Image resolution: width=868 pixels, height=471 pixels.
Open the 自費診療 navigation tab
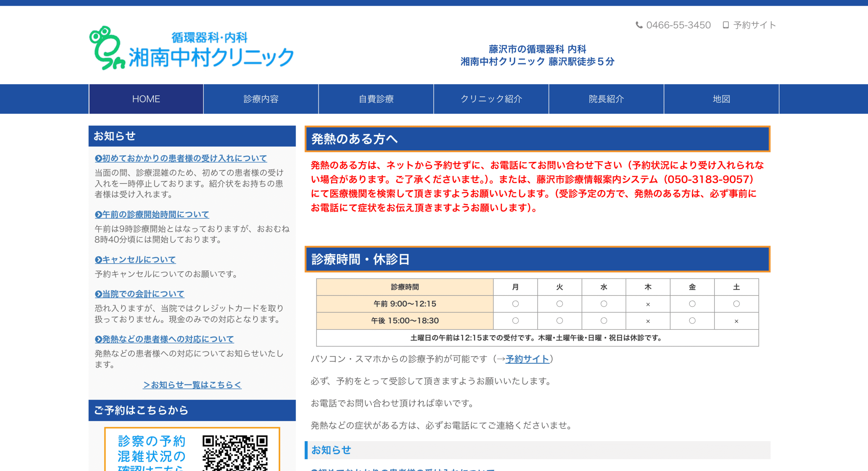coord(376,99)
